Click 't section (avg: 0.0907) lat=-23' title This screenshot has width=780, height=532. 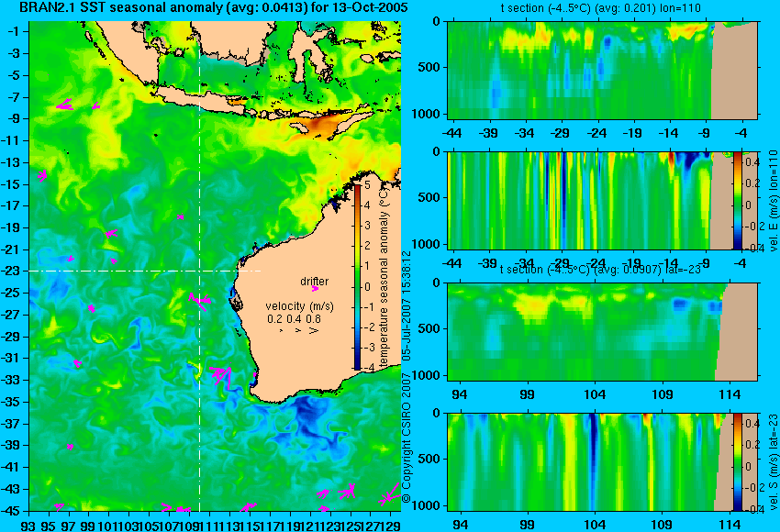click(601, 270)
